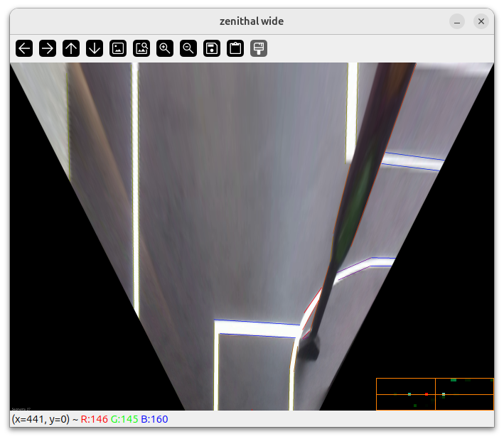Close the zenithal wide window
504x439 pixels.
481,21
